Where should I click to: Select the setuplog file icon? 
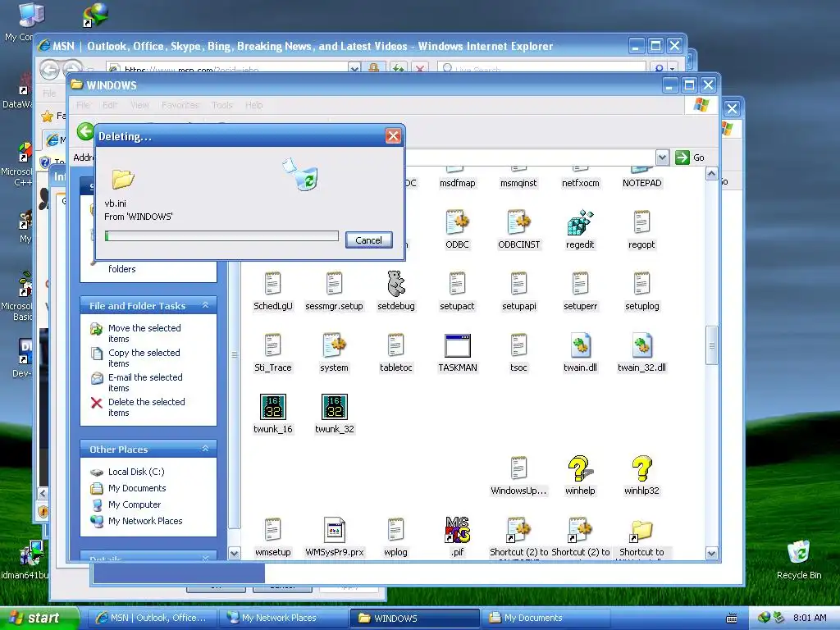pyautogui.click(x=641, y=284)
